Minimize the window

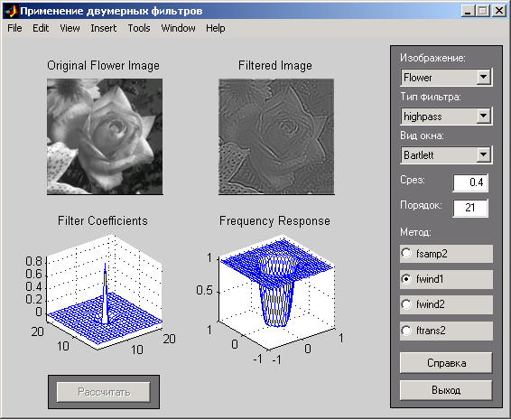[469, 11]
